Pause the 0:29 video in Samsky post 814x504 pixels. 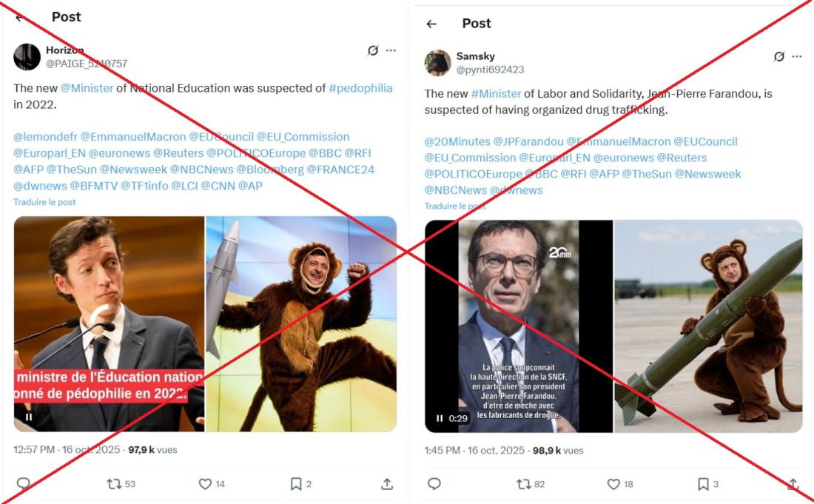440,418
